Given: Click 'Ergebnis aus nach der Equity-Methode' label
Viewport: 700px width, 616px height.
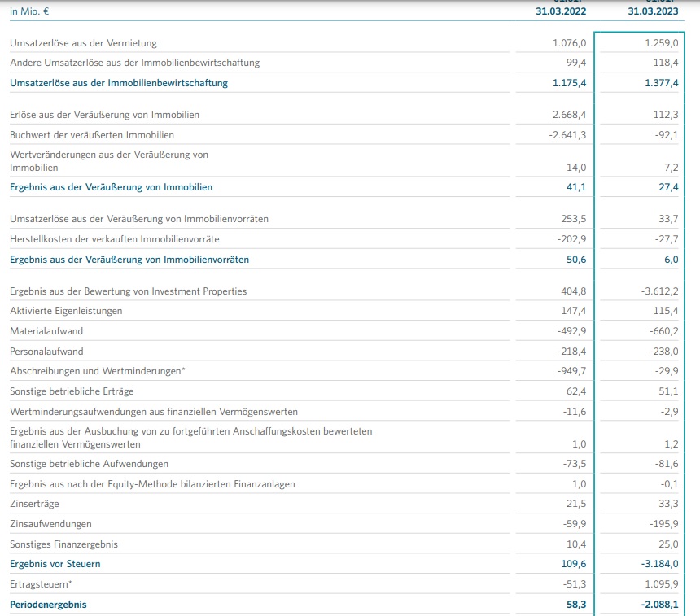Looking at the screenshot, I should tap(152, 484).
